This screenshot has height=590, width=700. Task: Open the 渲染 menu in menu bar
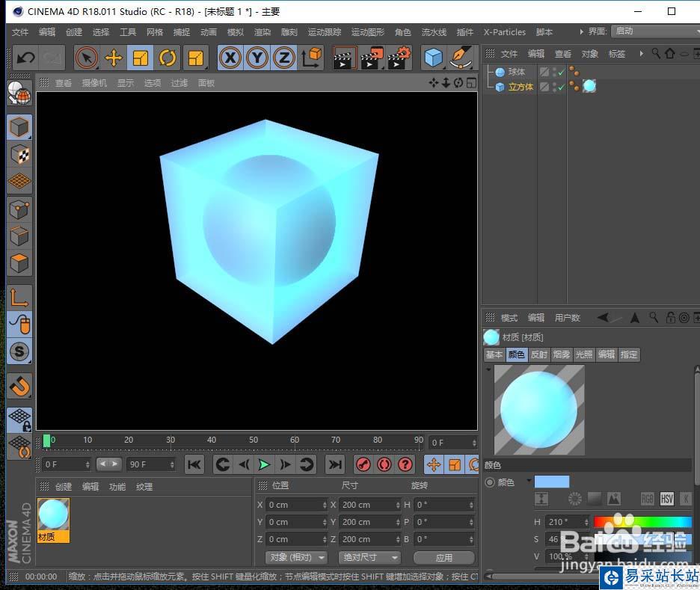pos(262,32)
